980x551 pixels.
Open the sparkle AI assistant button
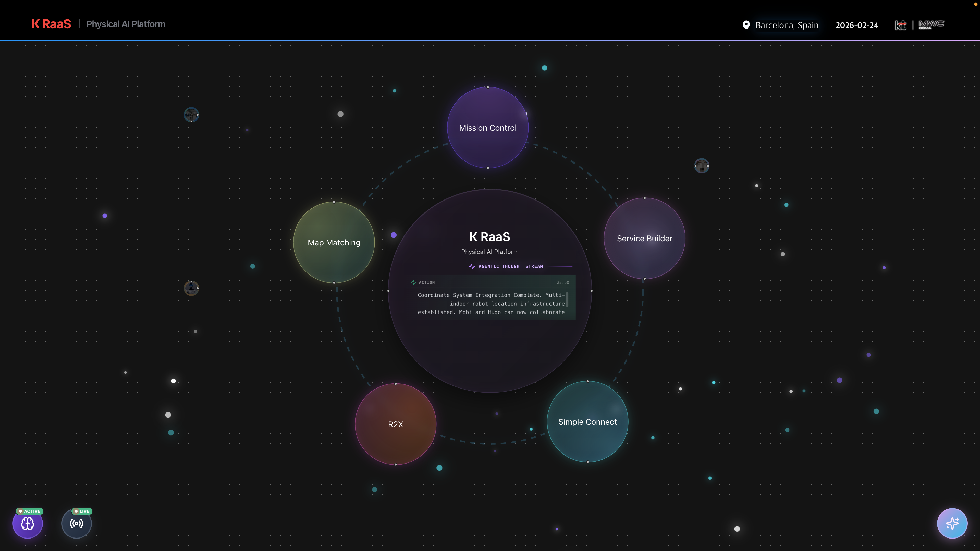click(952, 523)
